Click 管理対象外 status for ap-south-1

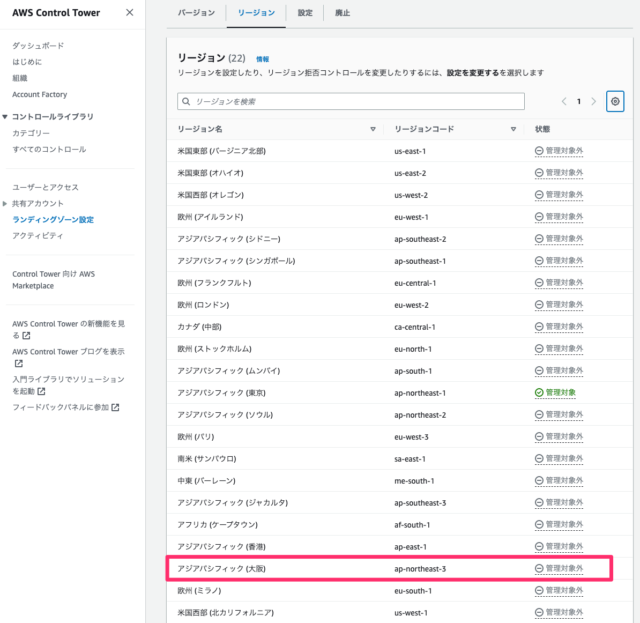click(559, 371)
